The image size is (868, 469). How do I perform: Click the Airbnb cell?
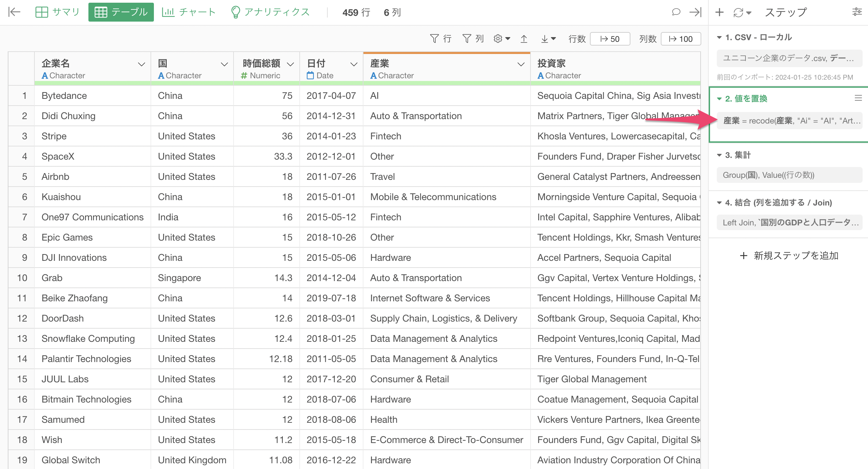[92, 177]
